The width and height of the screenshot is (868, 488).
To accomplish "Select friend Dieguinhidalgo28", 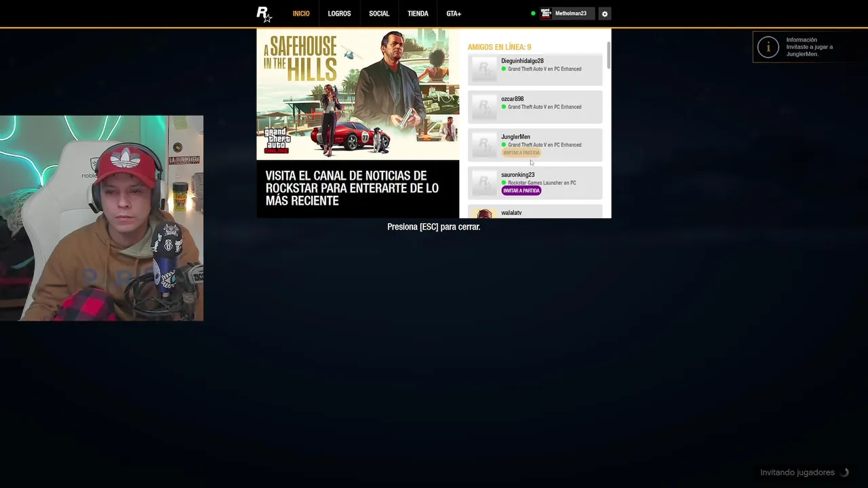I will coord(535,69).
